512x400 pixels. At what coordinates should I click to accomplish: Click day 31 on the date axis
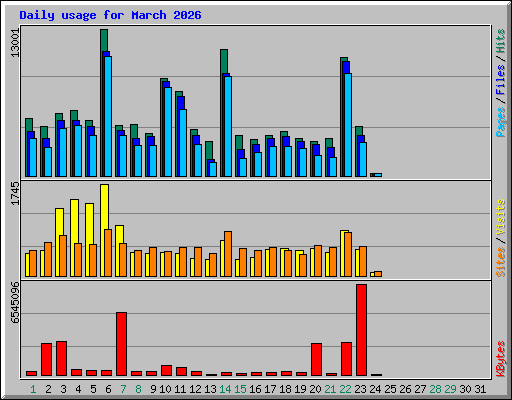[x=480, y=389]
